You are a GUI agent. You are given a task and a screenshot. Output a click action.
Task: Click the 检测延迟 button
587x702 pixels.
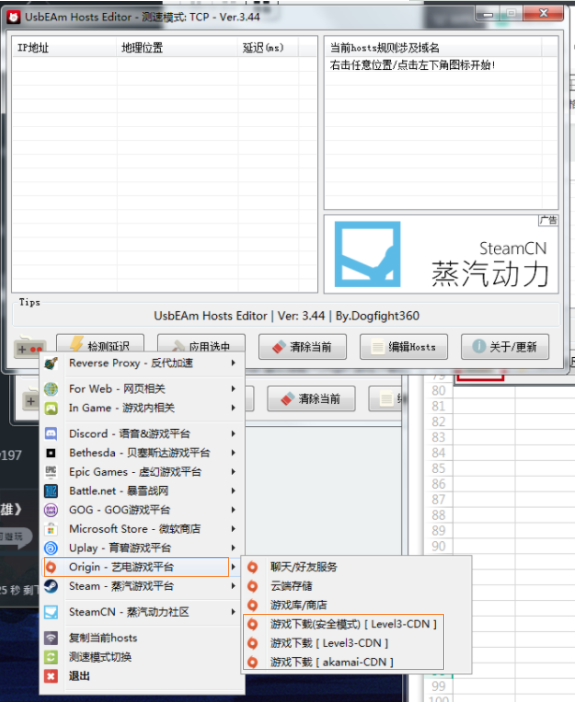point(100,344)
